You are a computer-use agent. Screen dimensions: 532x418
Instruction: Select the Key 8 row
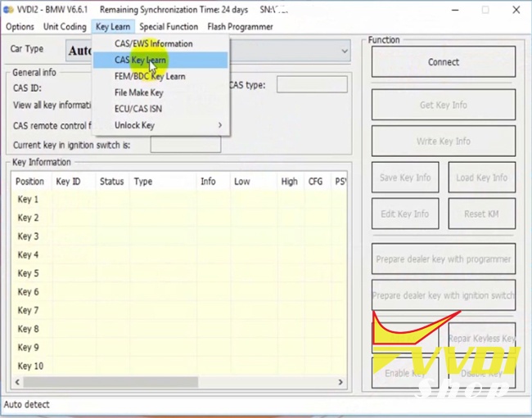179,329
